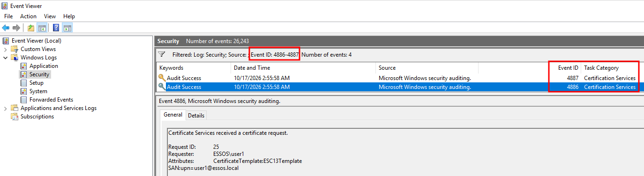Click the key icon of event 4886
The width and height of the screenshot is (644, 176).
(162, 87)
